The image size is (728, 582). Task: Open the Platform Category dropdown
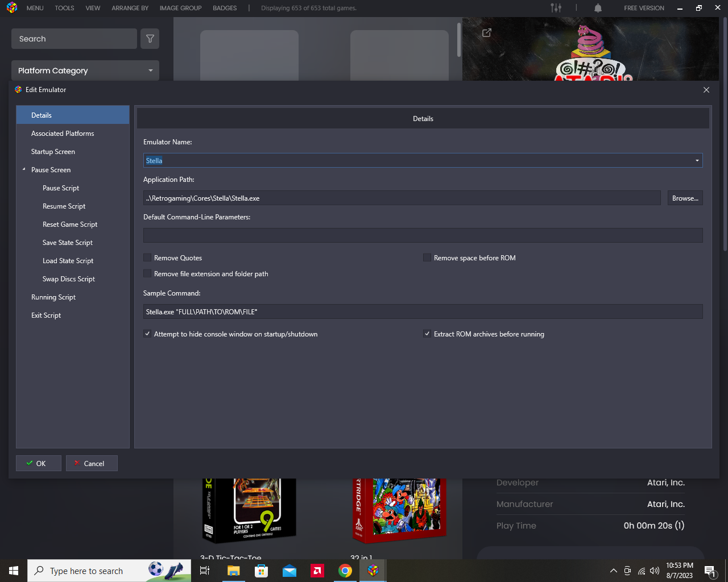coord(85,70)
